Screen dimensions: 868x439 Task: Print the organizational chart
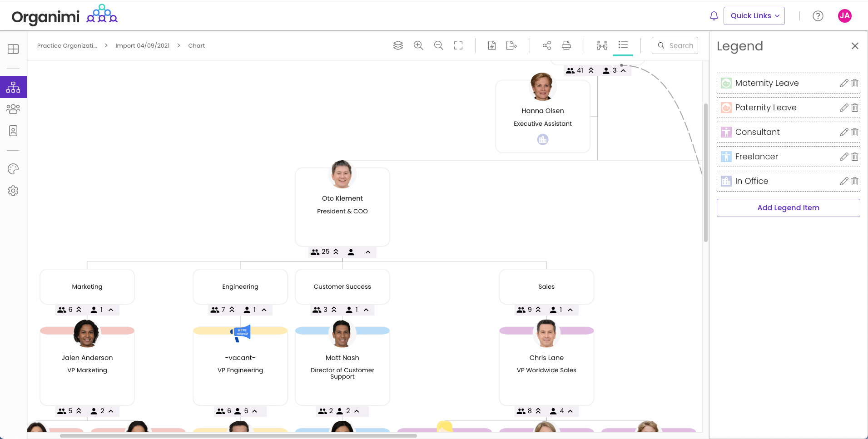click(566, 45)
